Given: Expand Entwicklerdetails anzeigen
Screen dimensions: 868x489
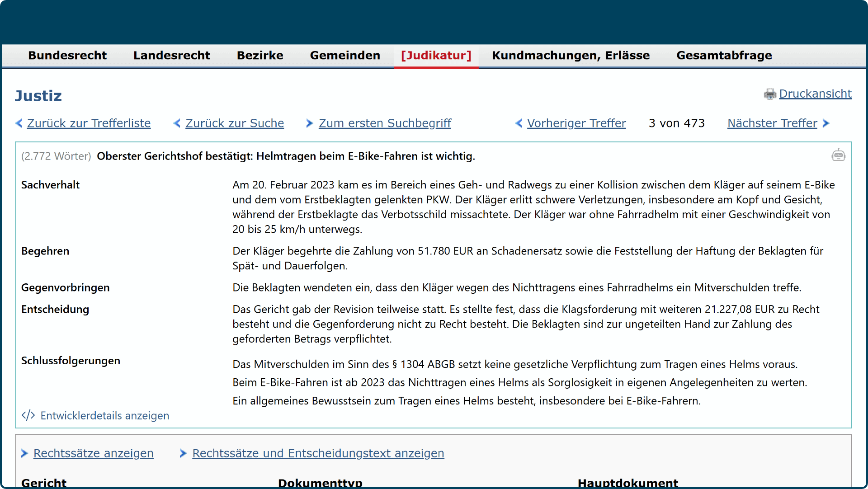Looking at the screenshot, I should 104,415.
